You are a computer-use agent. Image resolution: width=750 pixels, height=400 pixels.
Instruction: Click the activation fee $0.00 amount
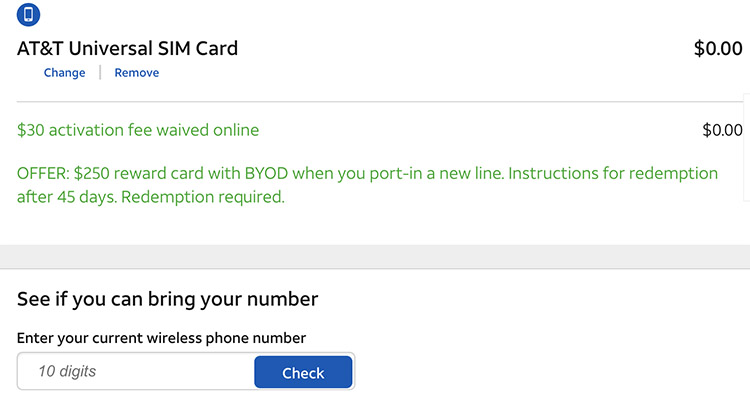(x=722, y=130)
